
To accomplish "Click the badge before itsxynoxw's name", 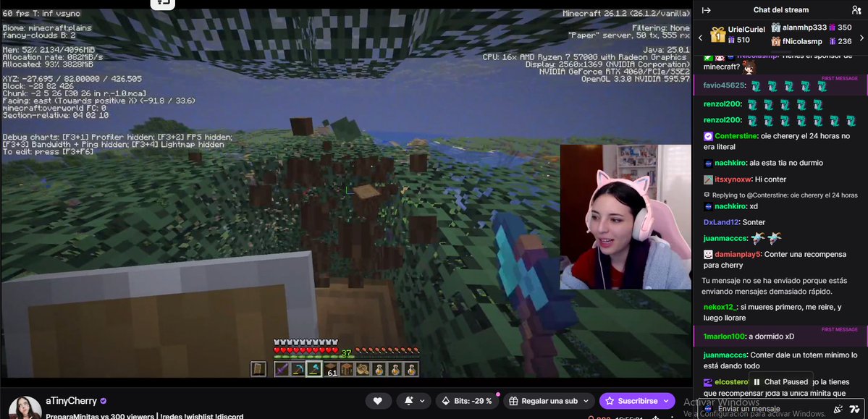I will (708, 179).
